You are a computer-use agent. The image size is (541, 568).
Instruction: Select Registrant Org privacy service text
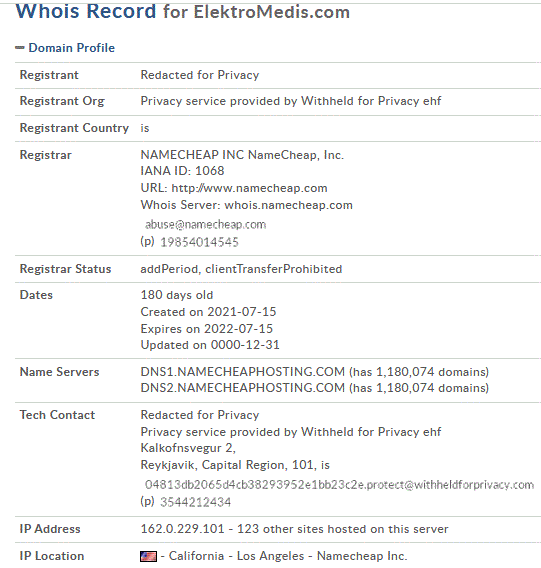pyautogui.click(x=291, y=101)
